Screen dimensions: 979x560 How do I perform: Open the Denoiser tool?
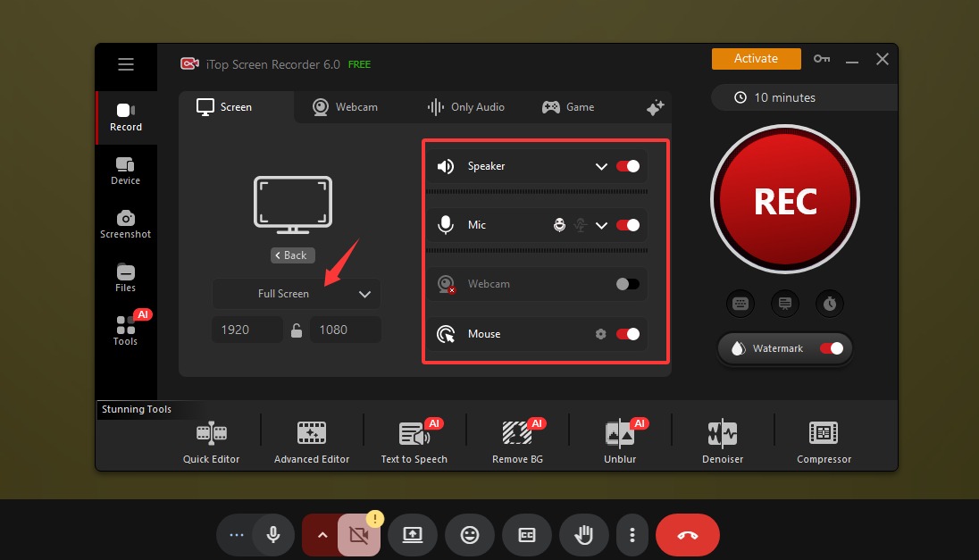click(x=722, y=442)
